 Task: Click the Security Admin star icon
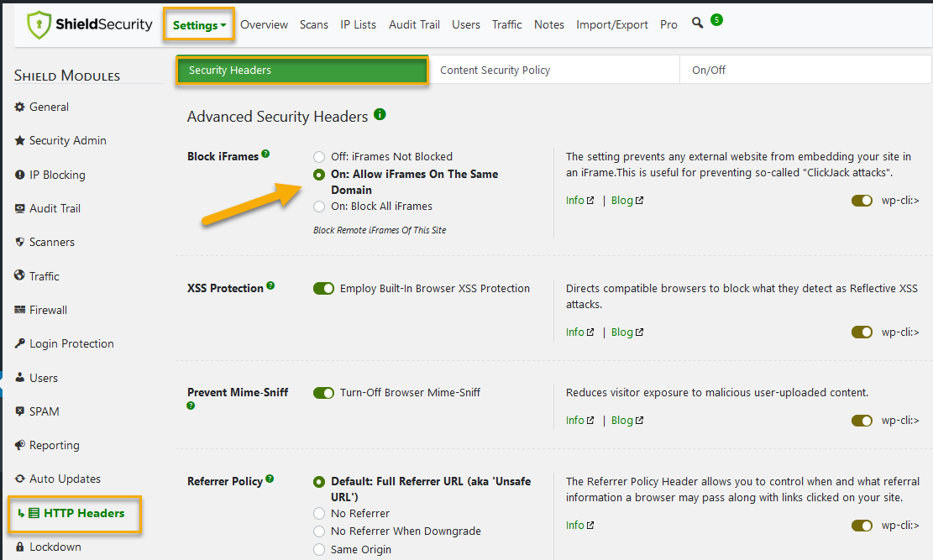19,140
